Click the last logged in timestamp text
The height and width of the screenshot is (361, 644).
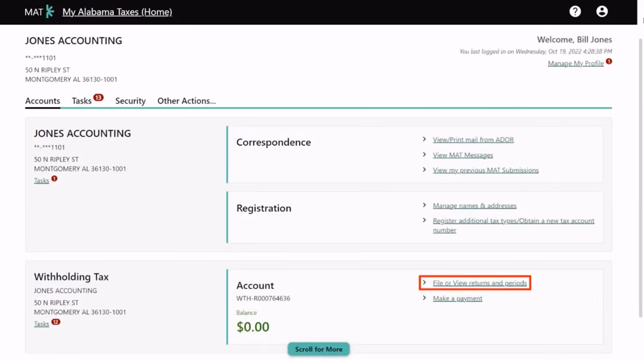(x=536, y=51)
